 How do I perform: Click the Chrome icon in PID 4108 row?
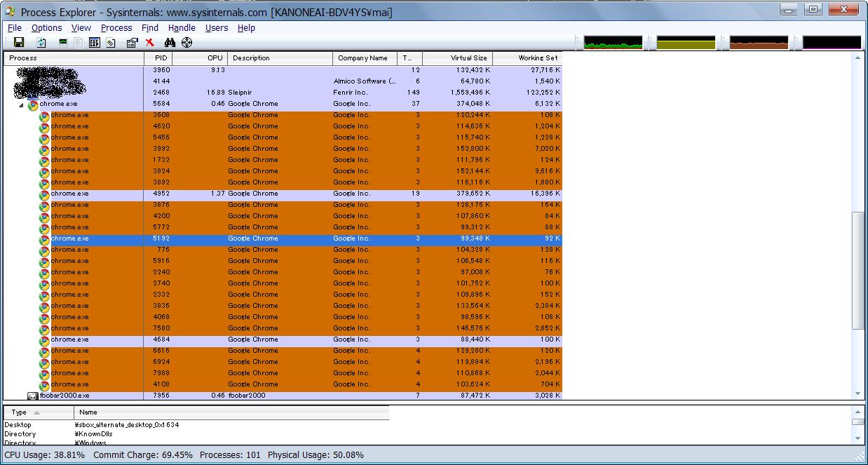pos(44,385)
